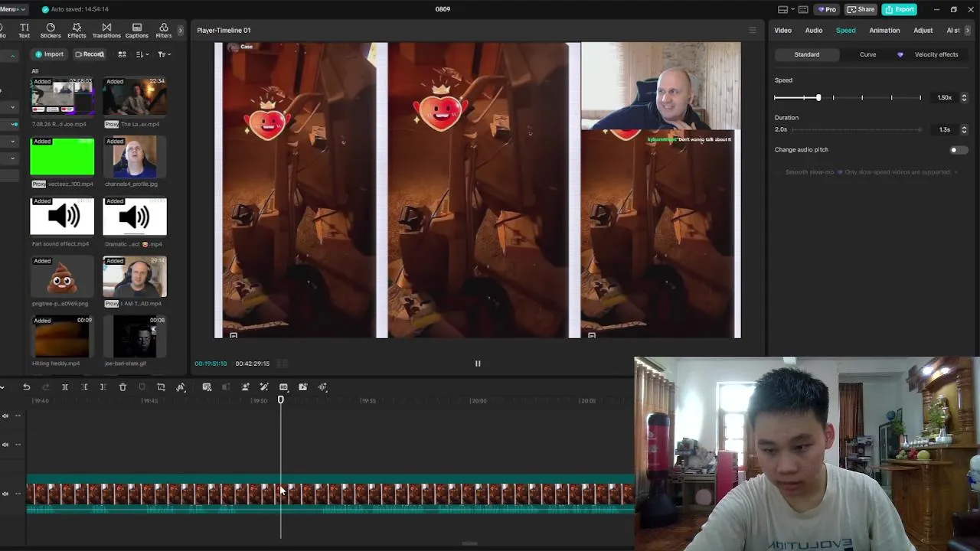
Task: Click the timeline playhead marker
Action: pos(281,400)
